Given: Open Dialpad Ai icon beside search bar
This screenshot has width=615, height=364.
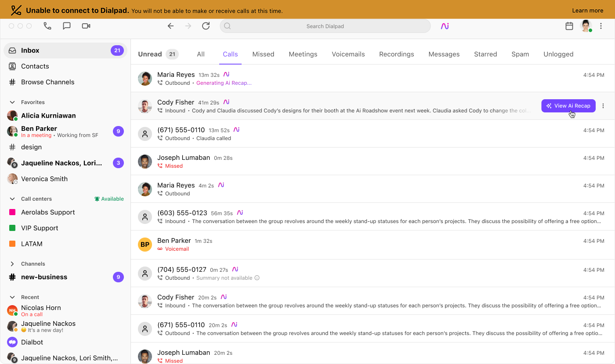Looking at the screenshot, I should pos(445,26).
